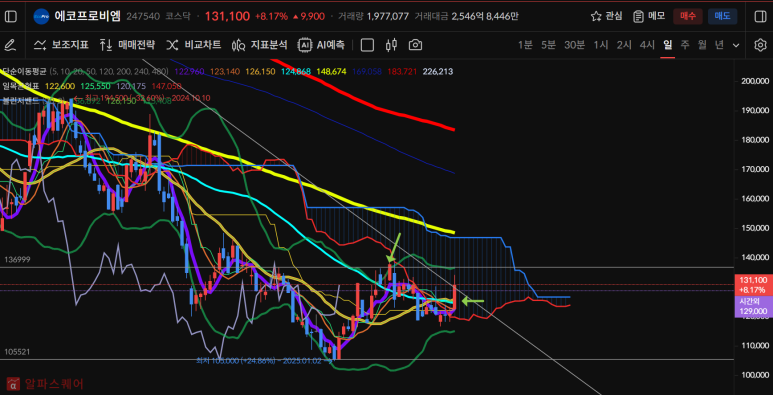Viewport: 773px width, 395px height.
Task: Click 단순이동평균 indicator legend
Action: [24, 72]
